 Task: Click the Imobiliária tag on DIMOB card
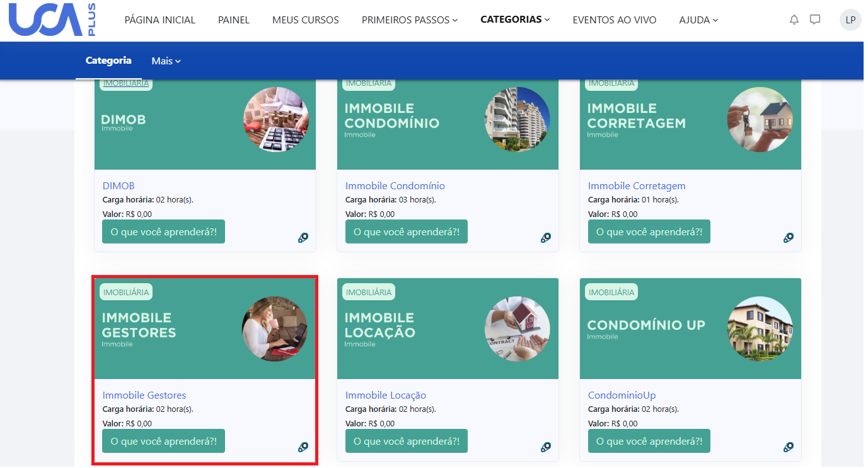pos(126,83)
